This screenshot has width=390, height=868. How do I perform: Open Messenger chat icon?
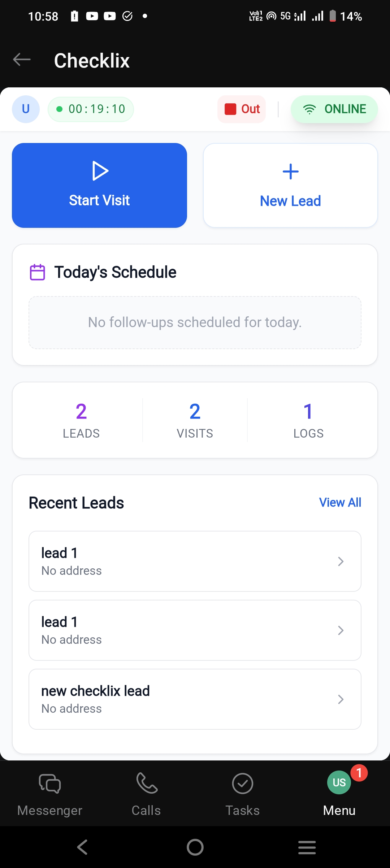pyautogui.click(x=50, y=784)
